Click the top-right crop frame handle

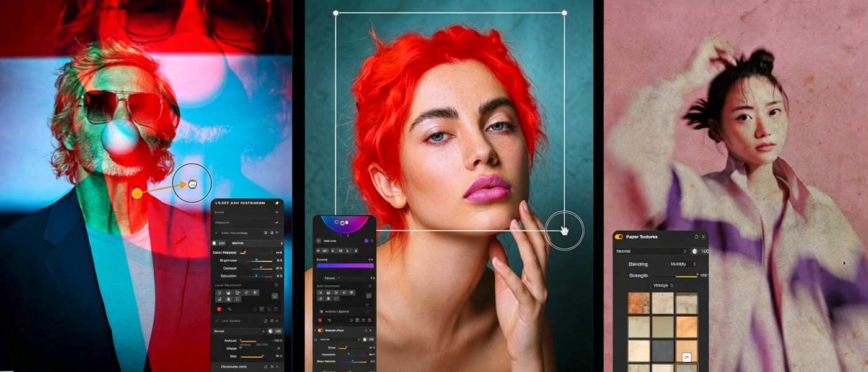click(x=564, y=12)
